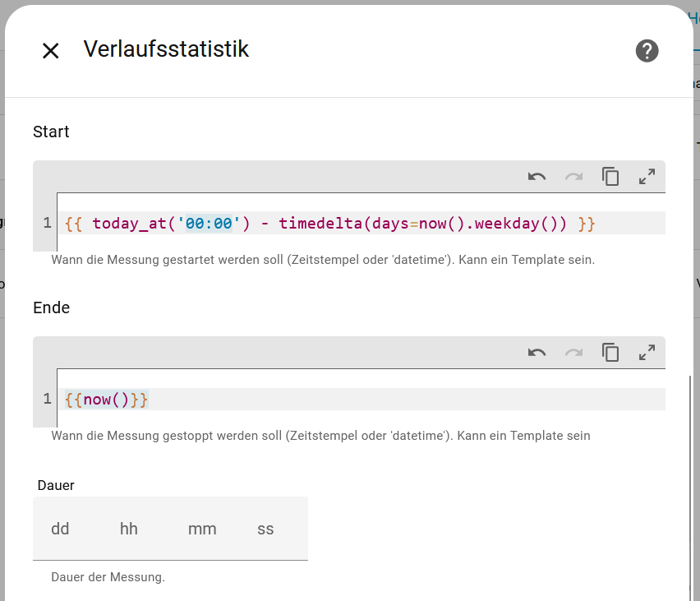This screenshot has width=700, height=601.
Task: Undo last edit in Start editor
Action: point(537,177)
